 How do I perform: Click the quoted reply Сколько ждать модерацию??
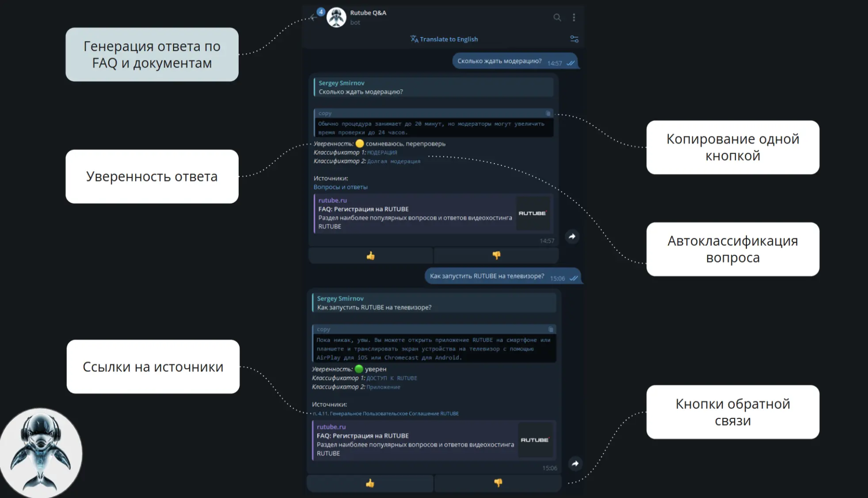point(434,88)
